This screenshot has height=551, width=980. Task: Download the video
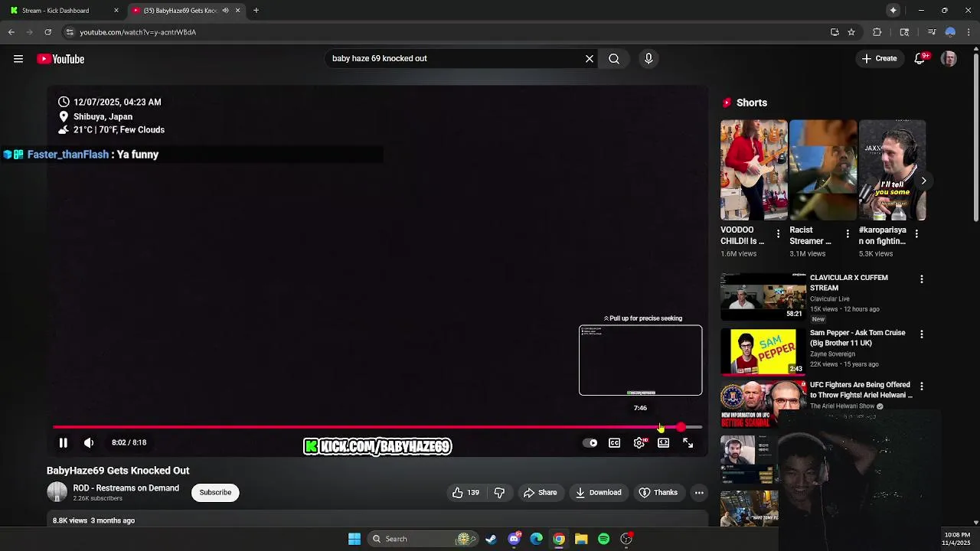(598, 493)
